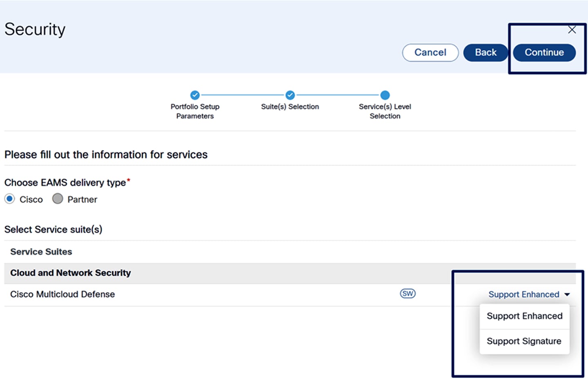Click the Choose EAMS delivery type label
588x389 pixels.
pyautogui.click(x=65, y=183)
